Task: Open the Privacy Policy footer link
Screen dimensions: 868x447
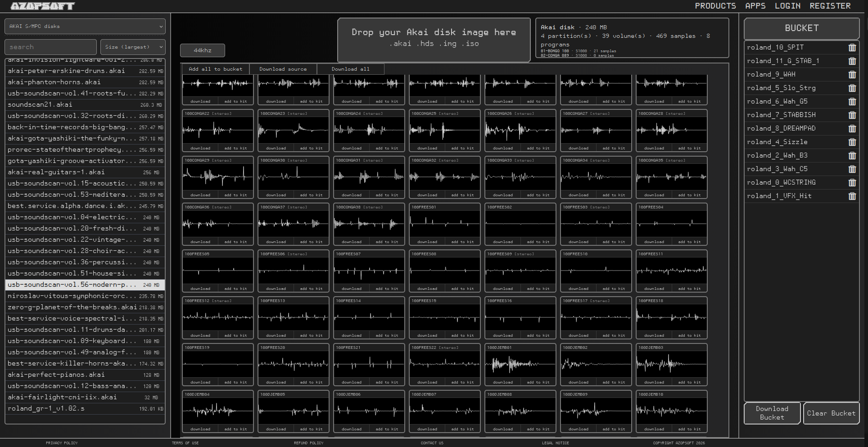Action: tap(62, 443)
